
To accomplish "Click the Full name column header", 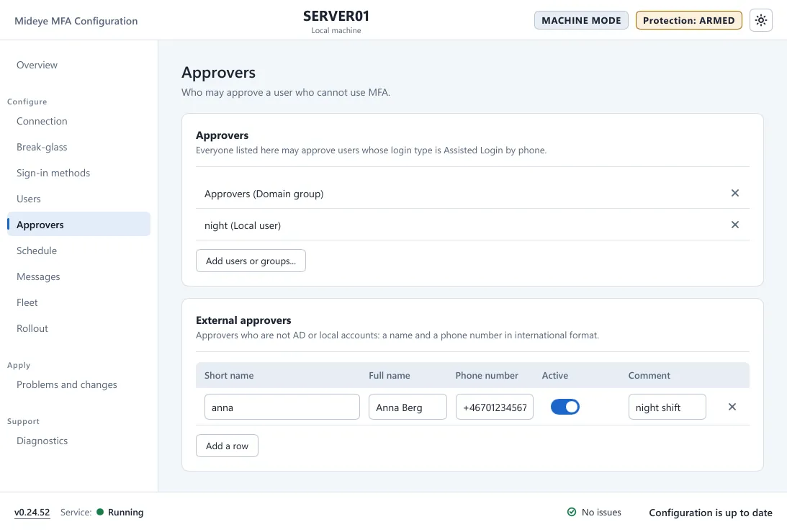I will [x=390, y=375].
